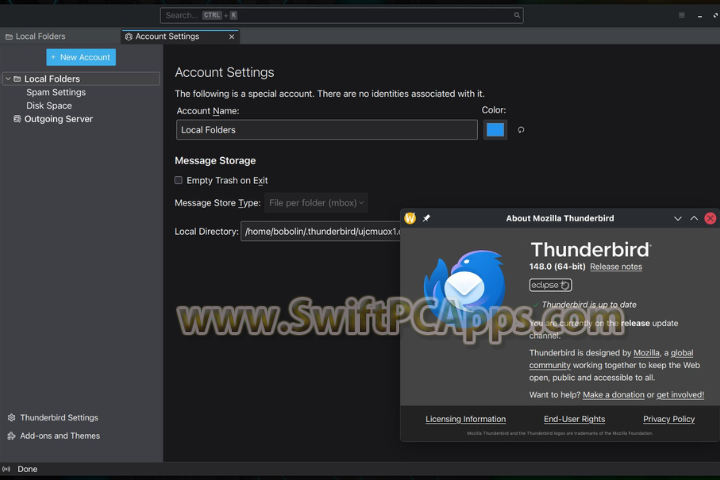Viewport: 720px width, 480px height.
Task: Select the Account Settings tab
Action: click(180, 36)
